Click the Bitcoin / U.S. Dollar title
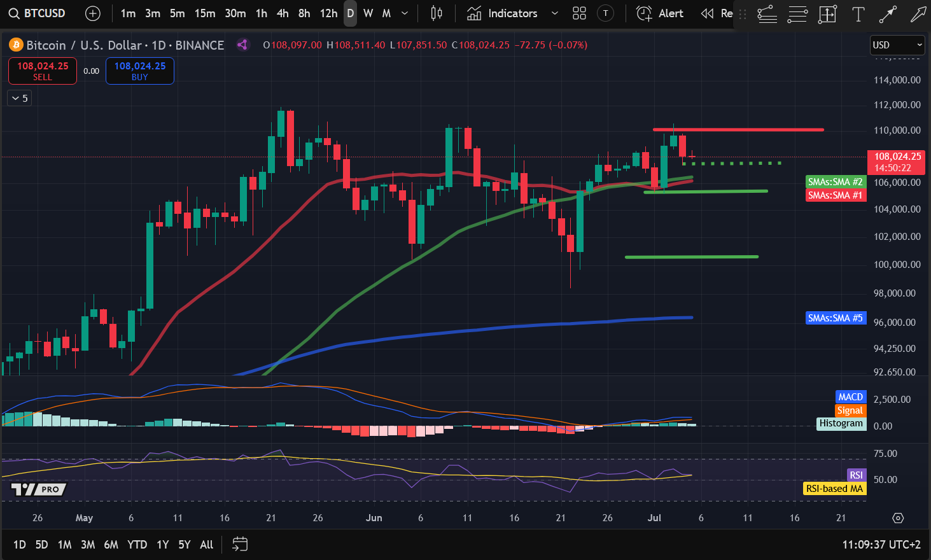 (x=84, y=45)
